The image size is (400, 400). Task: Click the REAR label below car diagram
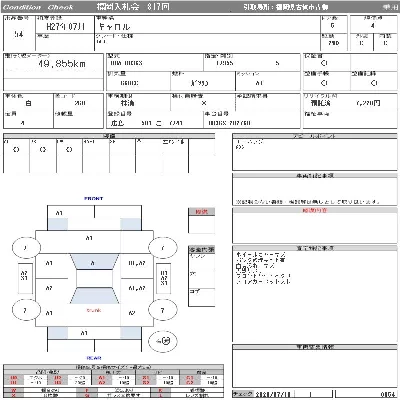[94, 358]
